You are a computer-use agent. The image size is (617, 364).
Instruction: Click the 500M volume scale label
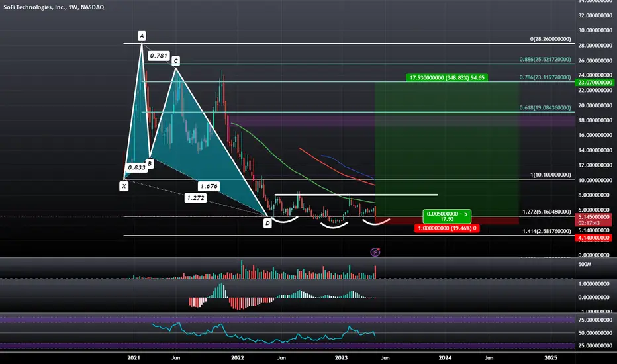[585, 265]
